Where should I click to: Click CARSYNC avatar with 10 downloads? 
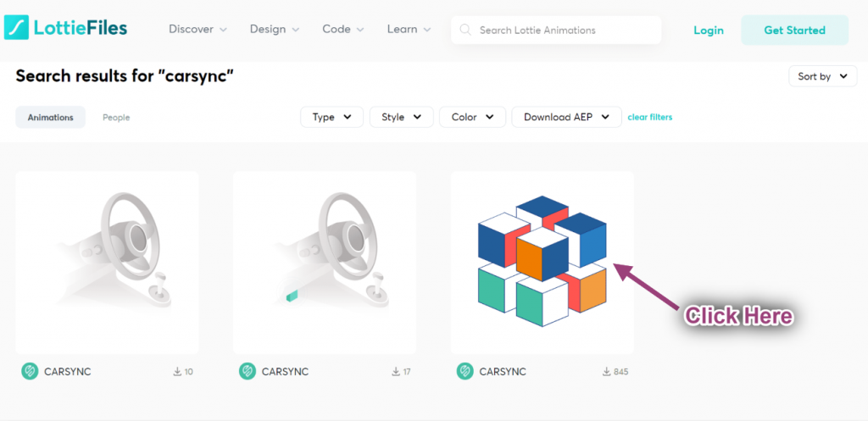[x=30, y=371]
